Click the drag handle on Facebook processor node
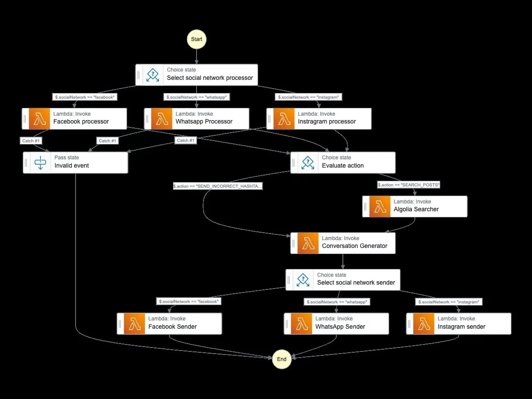532x399 pixels. 25,119
